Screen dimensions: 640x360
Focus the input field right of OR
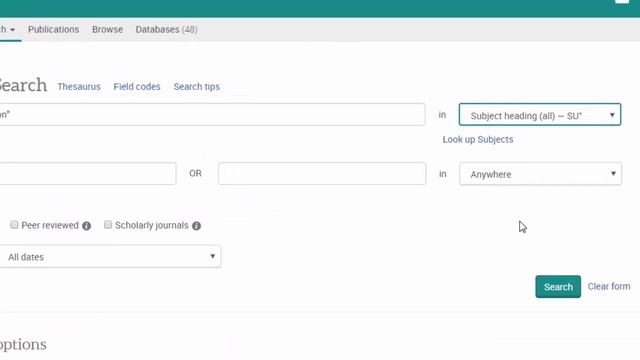tap(322, 173)
